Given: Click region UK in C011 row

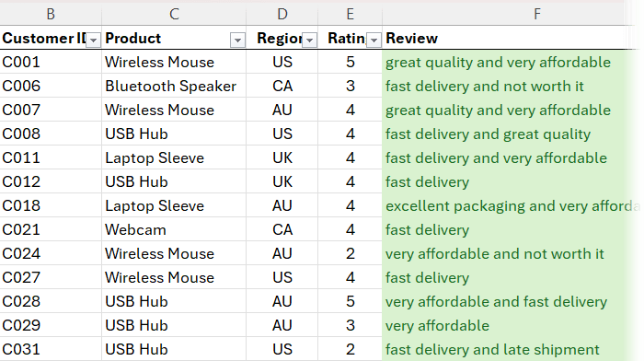Looking at the screenshot, I should pyautogui.click(x=282, y=157).
